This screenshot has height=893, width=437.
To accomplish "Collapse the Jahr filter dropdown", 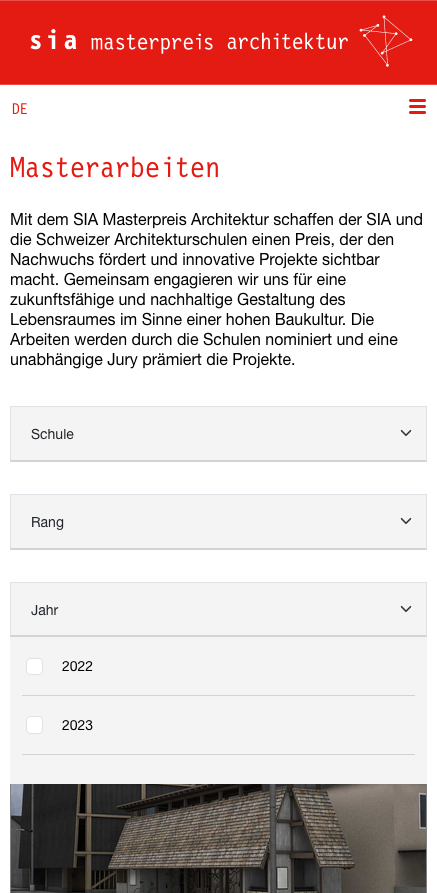I will (218, 609).
